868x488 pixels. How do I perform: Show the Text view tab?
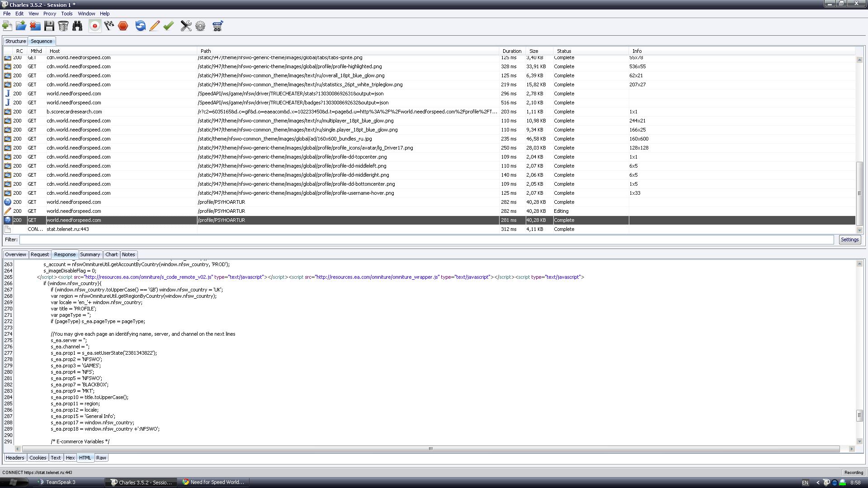pos(56,458)
